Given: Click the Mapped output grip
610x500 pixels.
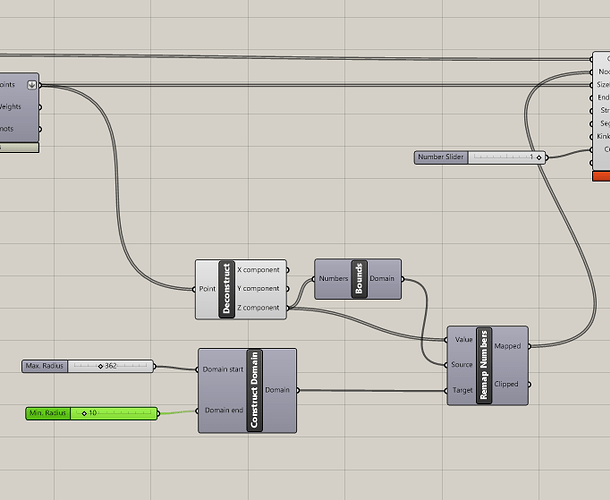Looking at the screenshot, I should pos(529,346).
